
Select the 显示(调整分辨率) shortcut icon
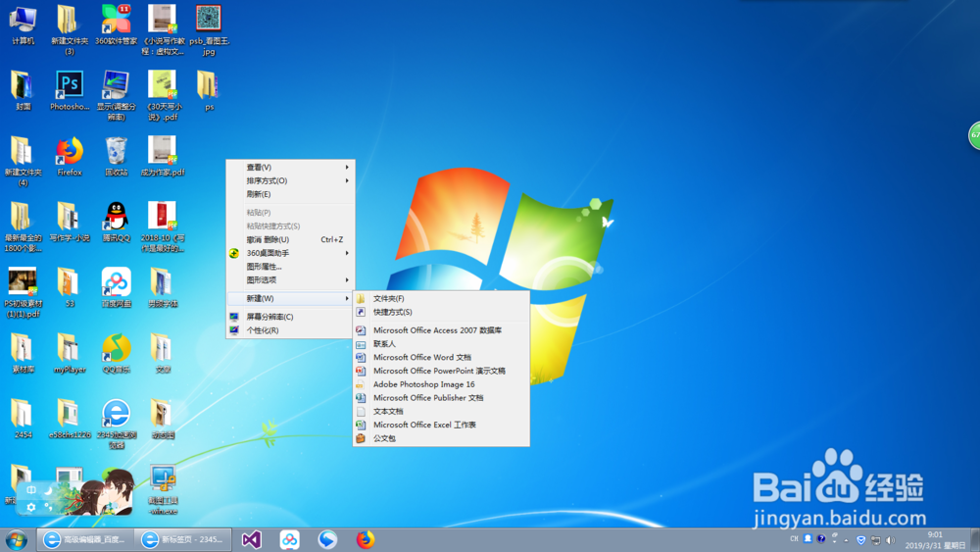click(x=117, y=96)
